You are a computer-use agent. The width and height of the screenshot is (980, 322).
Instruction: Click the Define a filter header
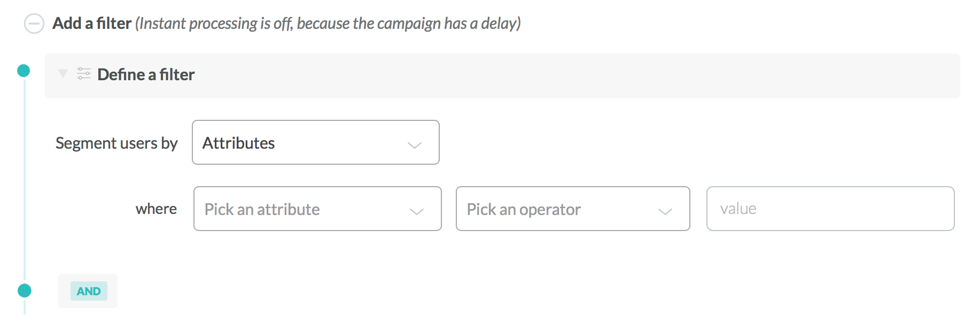tap(145, 74)
